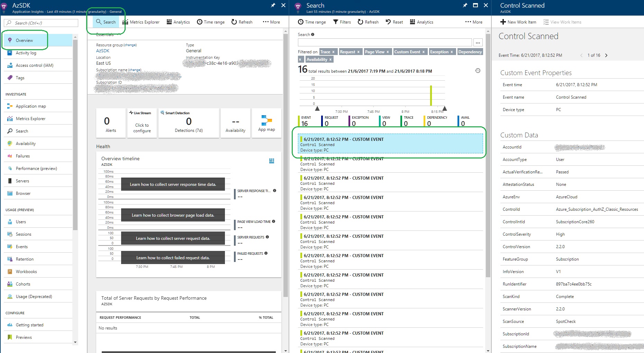Viewport: 644px width, 353px height.
Task: Open Overview in the AzSDK sidebar
Action: click(x=38, y=40)
